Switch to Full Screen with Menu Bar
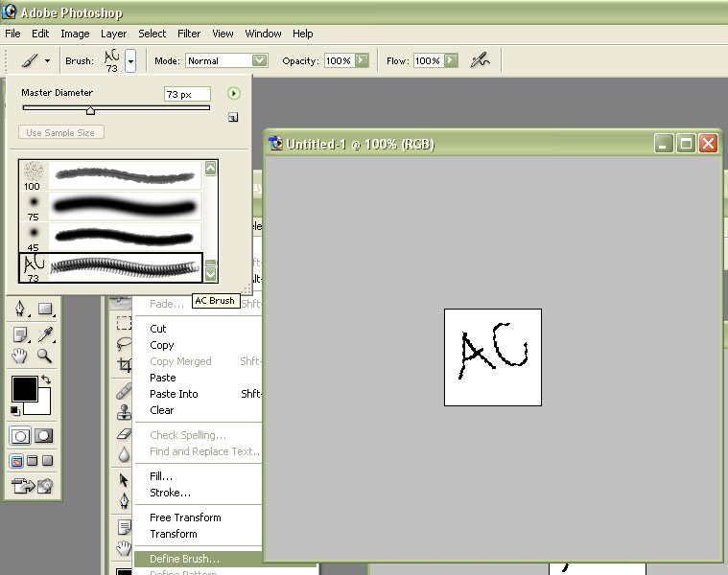Screen dimensions: 728x575 click(32, 460)
